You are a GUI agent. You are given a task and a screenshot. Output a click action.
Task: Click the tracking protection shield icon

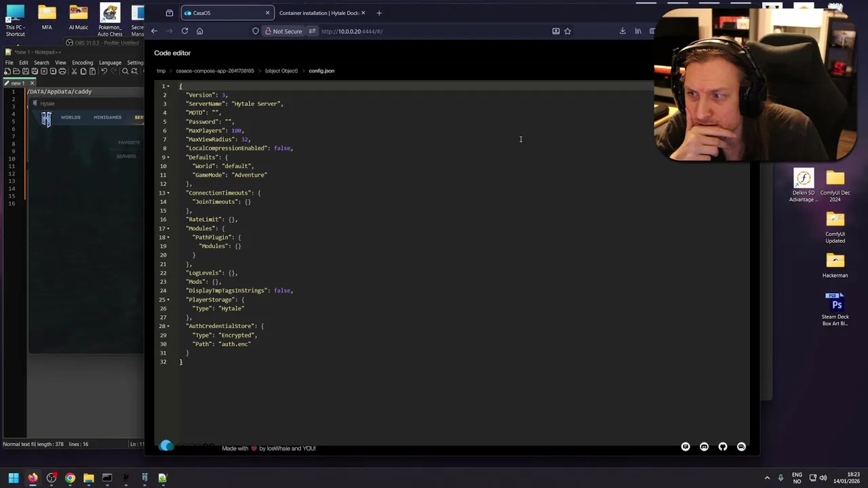256,31
